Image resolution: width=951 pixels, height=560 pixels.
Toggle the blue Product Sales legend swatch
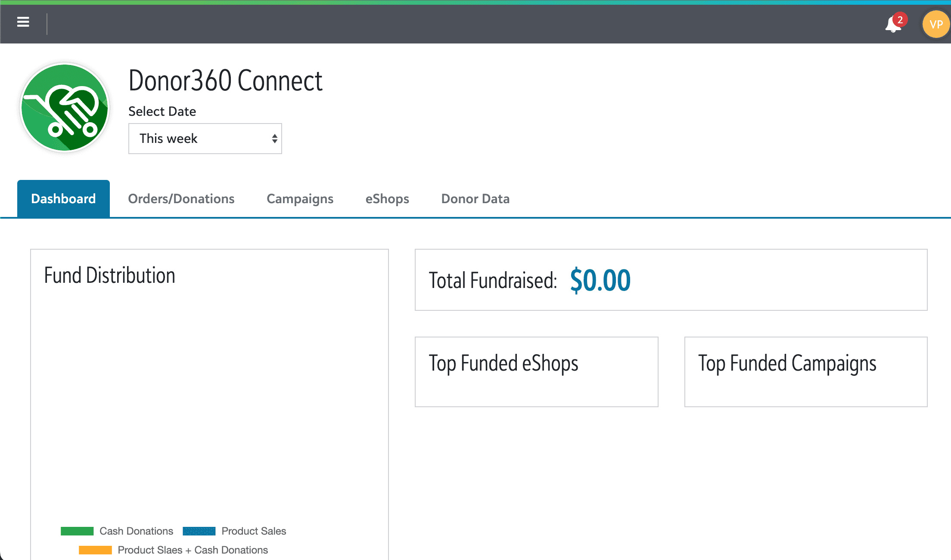tap(199, 531)
